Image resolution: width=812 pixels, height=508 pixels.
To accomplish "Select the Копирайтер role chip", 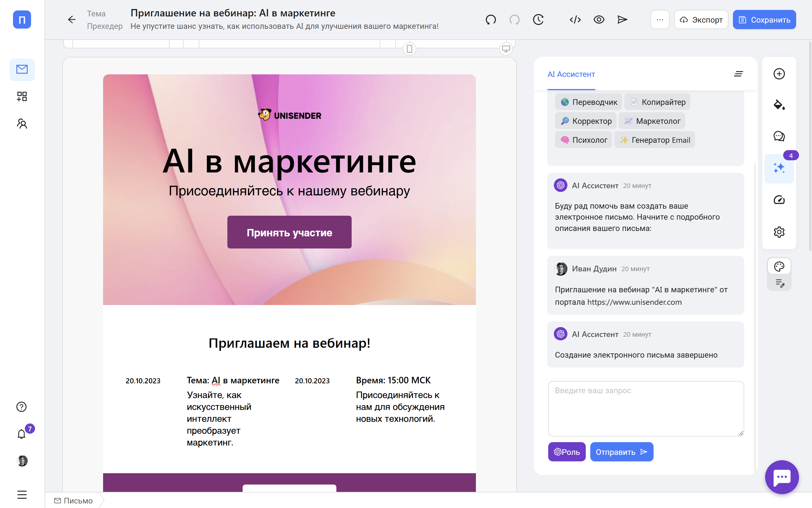I will [657, 102].
